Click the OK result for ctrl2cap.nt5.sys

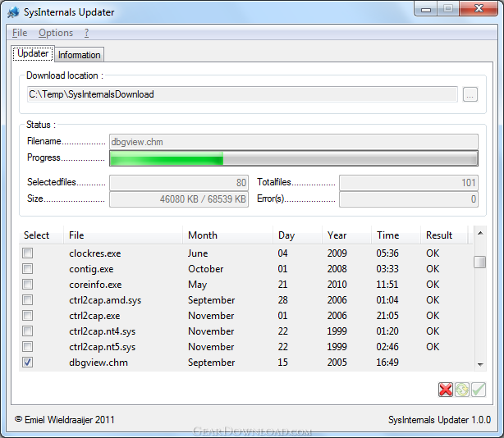(433, 347)
